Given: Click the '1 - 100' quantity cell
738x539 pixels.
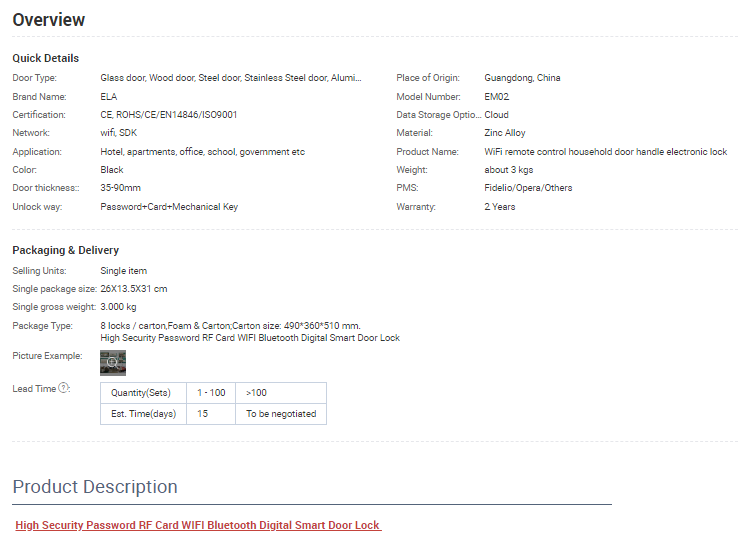Looking at the screenshot, I should 210,393.
